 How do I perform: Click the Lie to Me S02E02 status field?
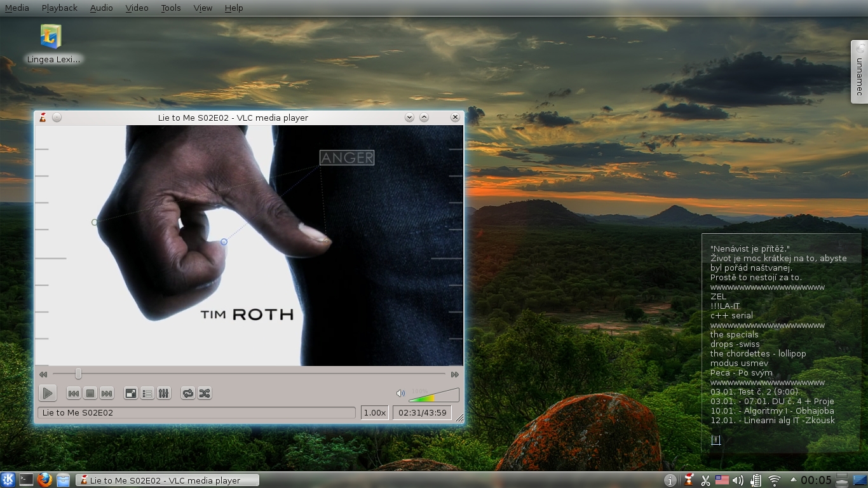click(x=196, y=412)
